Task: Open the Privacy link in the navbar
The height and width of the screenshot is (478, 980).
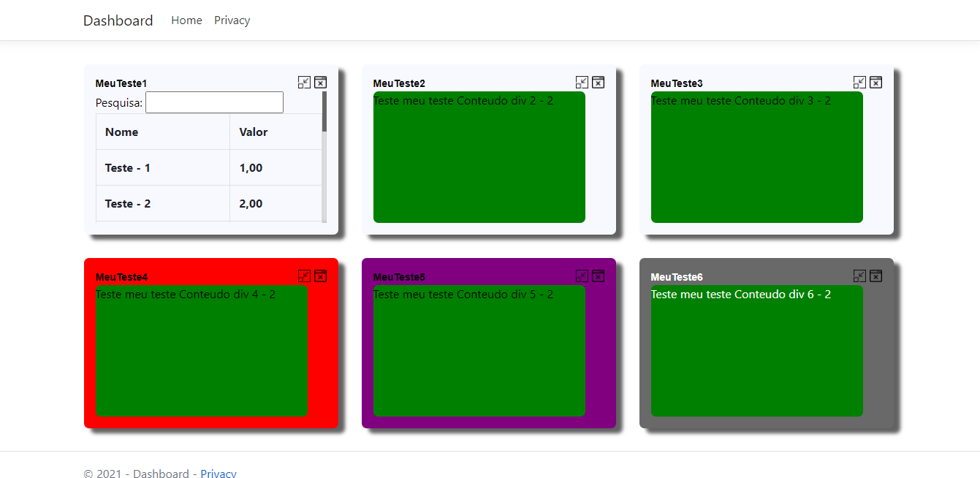Action: (x=232, y=20)
